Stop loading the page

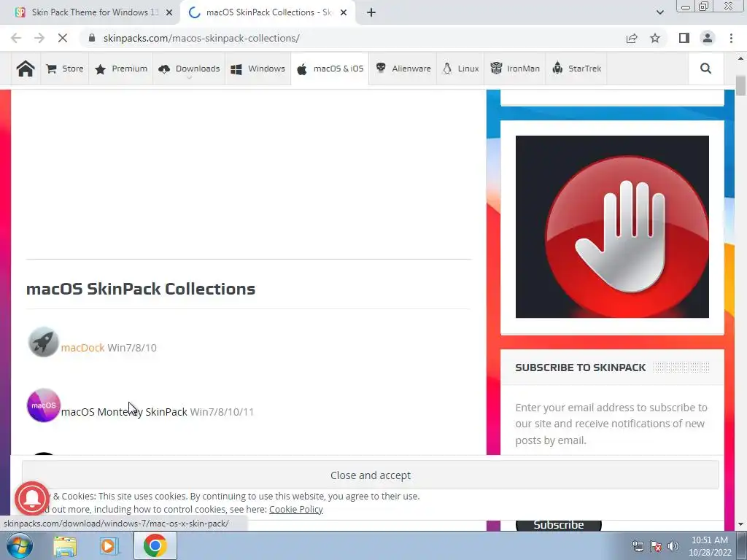click(x=63, y=38)
